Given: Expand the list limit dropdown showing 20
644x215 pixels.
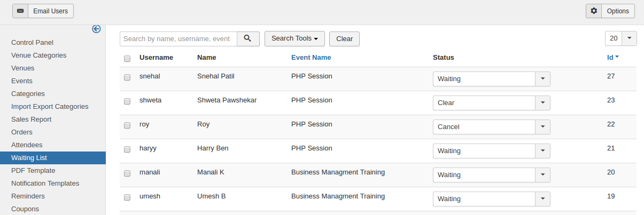Looking at the screenshot, I should coord(629,38).
